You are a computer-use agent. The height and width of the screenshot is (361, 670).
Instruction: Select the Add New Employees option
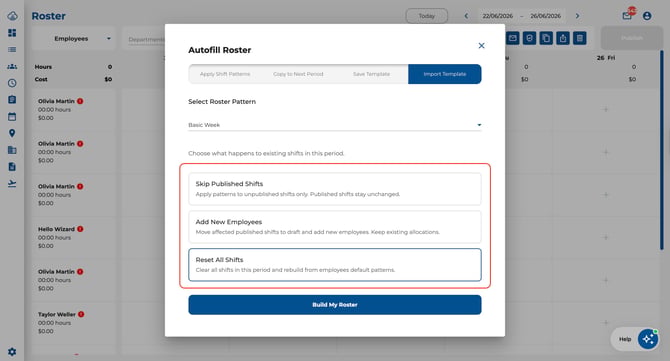tap(335, 227)
